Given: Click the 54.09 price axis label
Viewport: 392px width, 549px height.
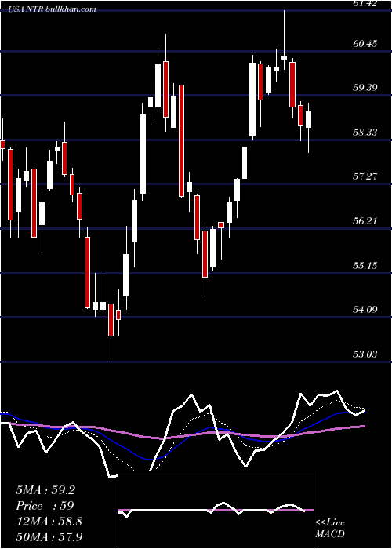Looking at the screenshot, I should [365, 310].
